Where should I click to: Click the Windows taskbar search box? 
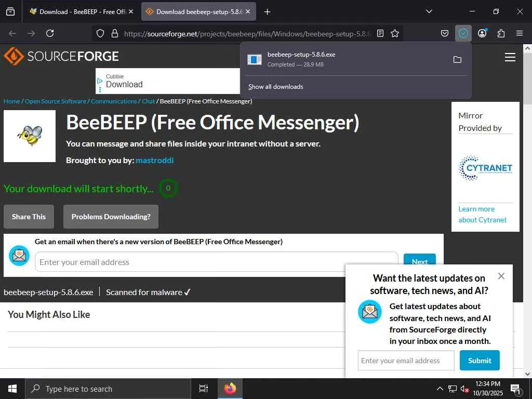pos(108,389)
